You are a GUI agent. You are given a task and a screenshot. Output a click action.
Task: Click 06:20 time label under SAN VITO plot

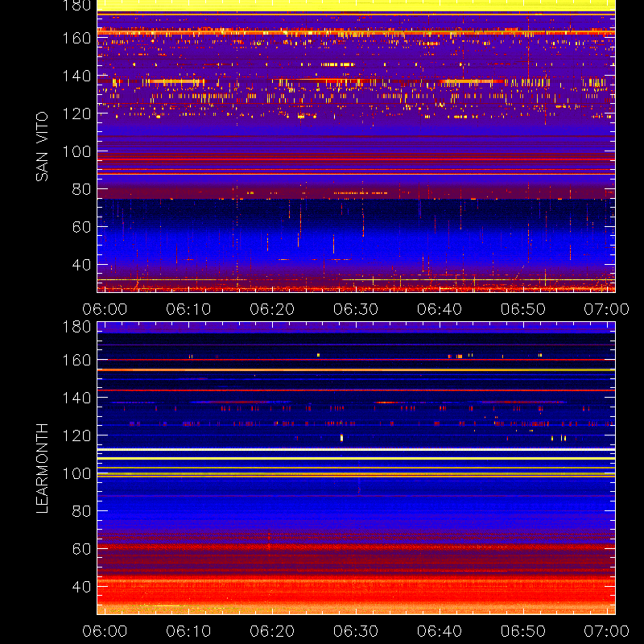[x=272, y=309]
